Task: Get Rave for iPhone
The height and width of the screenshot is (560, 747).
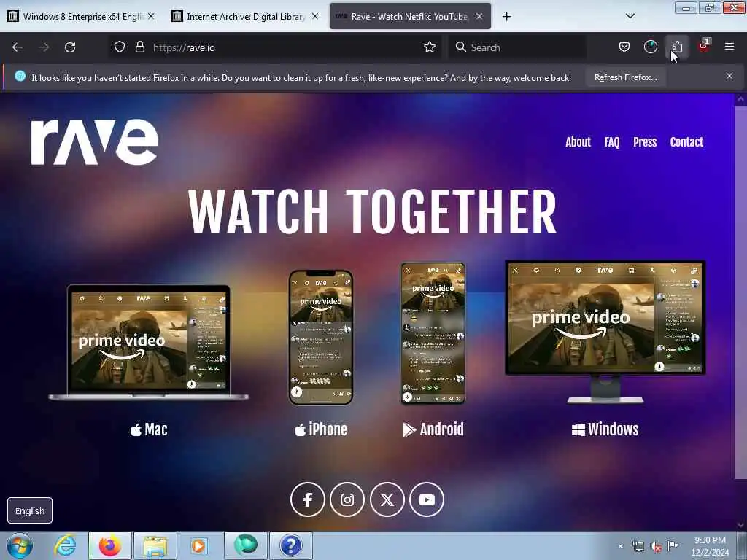Action: point(321,429)
